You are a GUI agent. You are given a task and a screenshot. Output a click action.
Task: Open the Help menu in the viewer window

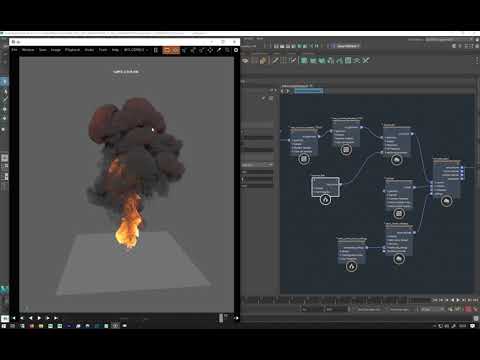pyautogui.click(x=115, y=50)
